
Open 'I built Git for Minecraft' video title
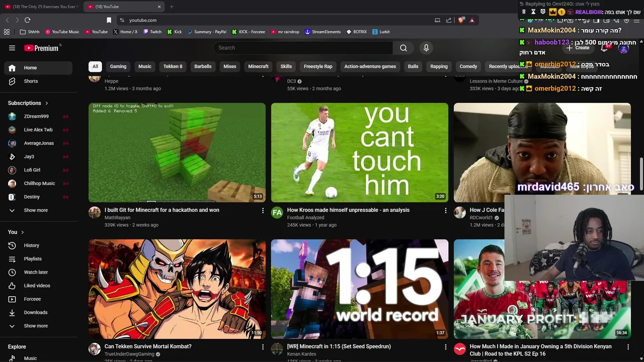tap(162, 210)
